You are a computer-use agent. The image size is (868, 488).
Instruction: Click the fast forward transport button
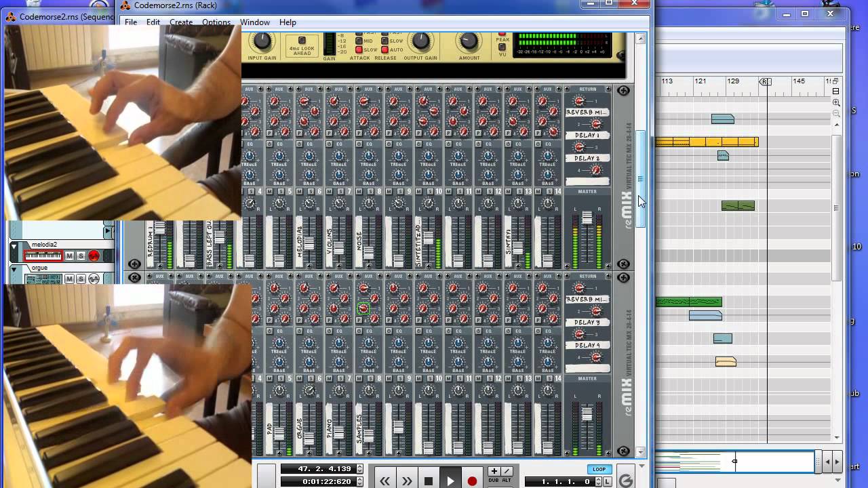click(407, 481)
